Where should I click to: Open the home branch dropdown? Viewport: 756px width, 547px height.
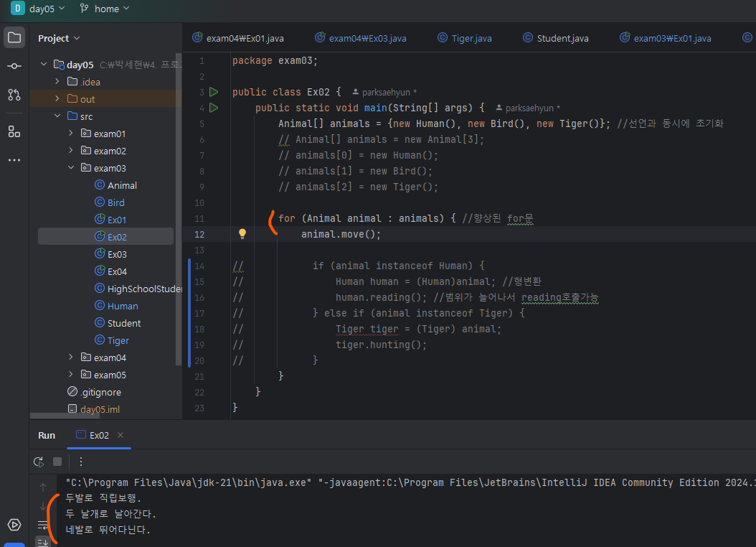pyautogui.click(x=105, y=9)
